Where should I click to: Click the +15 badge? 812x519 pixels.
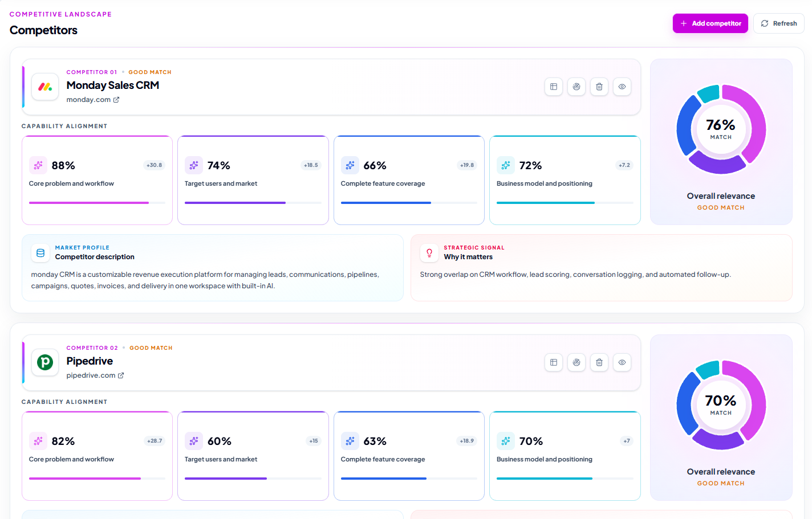pyautogui.click(x=314, y=441)
